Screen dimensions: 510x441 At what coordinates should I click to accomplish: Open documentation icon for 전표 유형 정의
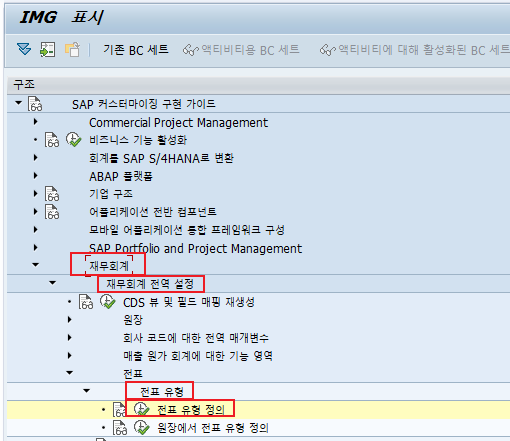pyautogui.click(x=119, y=410)
